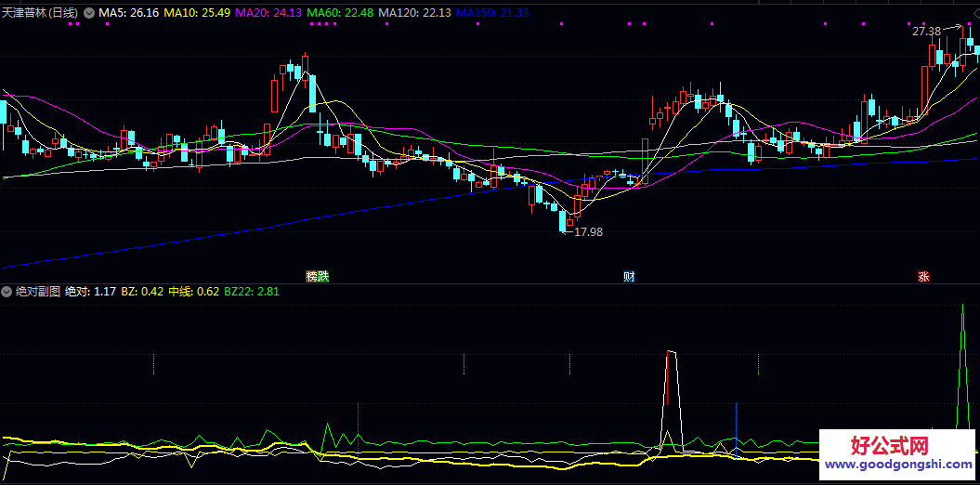
Task: Click the red 涨 marker icon
Action: tap(923, 276)
